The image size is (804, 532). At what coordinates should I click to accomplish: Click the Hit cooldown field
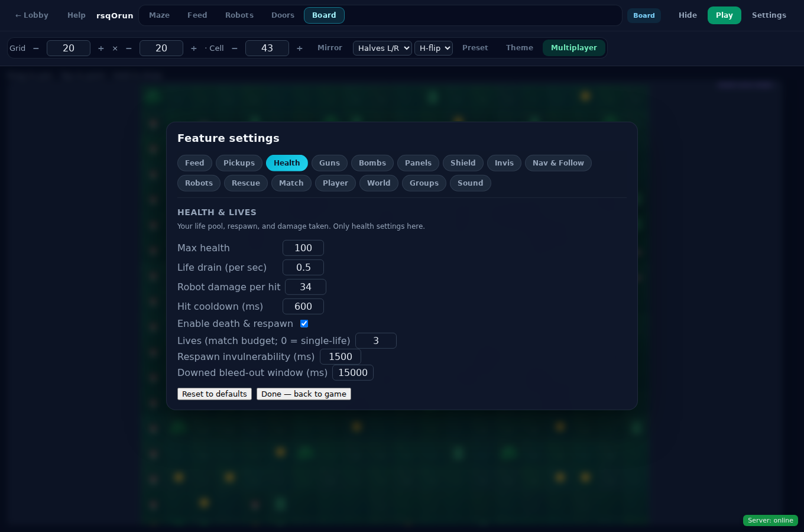[x=303, y=307]
